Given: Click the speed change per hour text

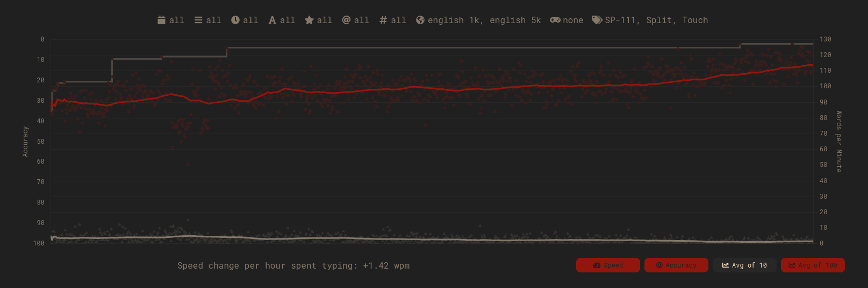Looking at the screenshot, I should click(x=293, y=265).
